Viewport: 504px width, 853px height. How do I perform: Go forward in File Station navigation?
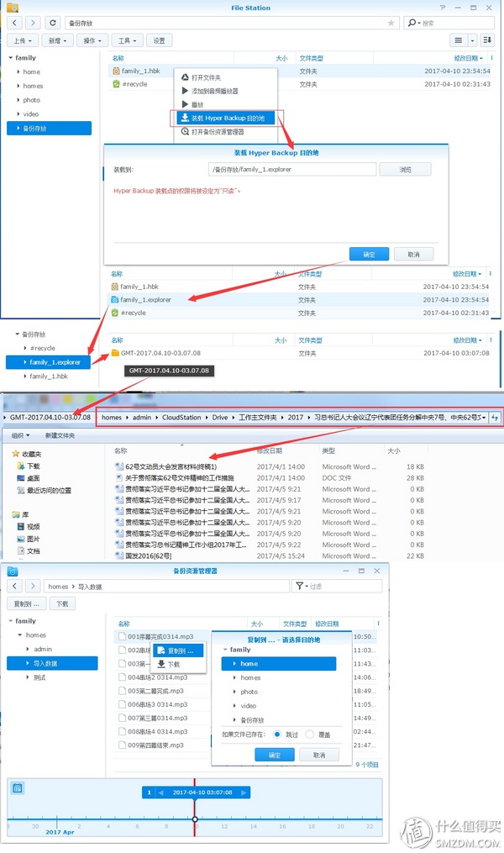tap(33, 23)
